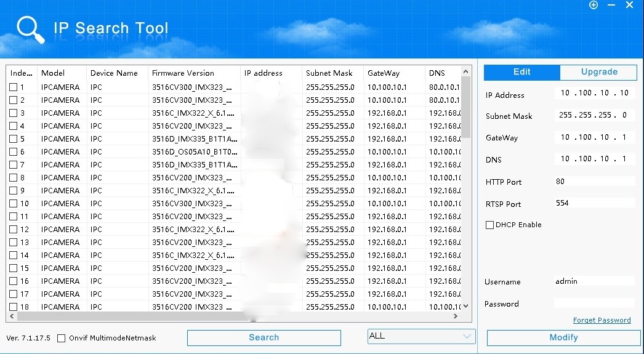Click the Ver. 7.1.17.5 version label

coord(28,339)
